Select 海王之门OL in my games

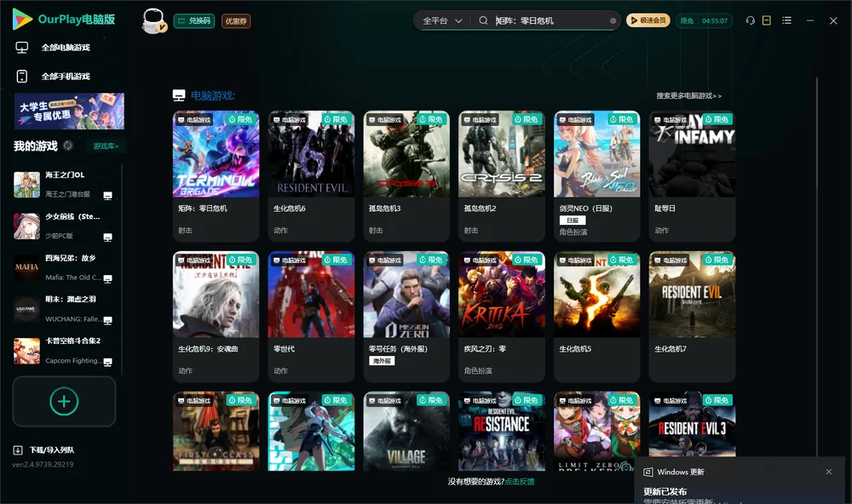tap(63, 184)
